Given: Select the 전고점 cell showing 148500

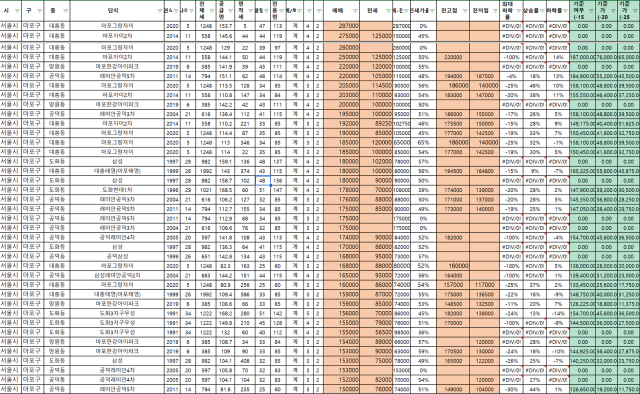Looking at the screenshot, I should pos(453,304).
